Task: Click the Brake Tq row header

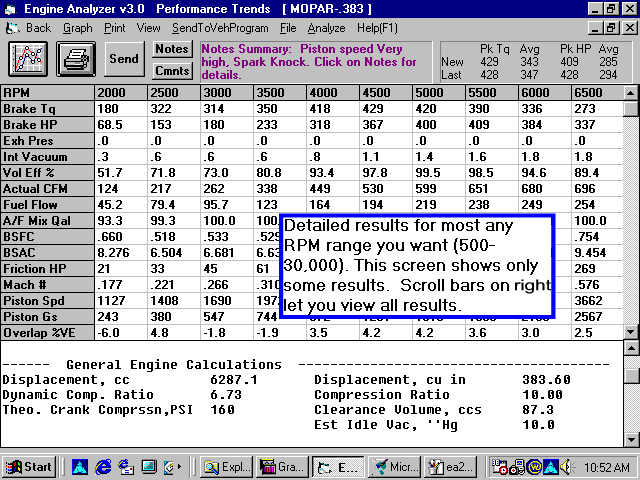Action: (47, 109)
